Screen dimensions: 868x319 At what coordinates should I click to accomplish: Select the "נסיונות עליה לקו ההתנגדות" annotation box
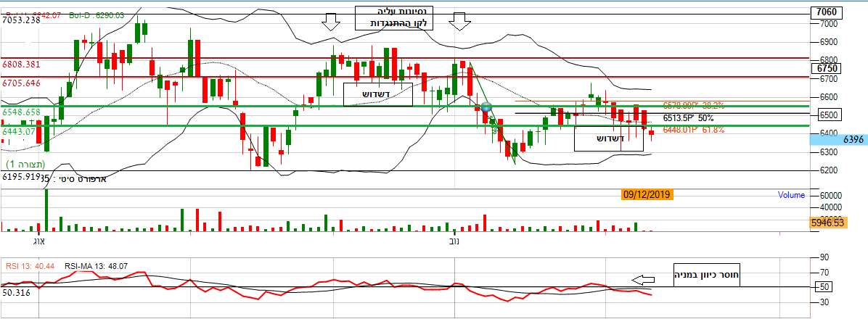click(x=393, y=17)
